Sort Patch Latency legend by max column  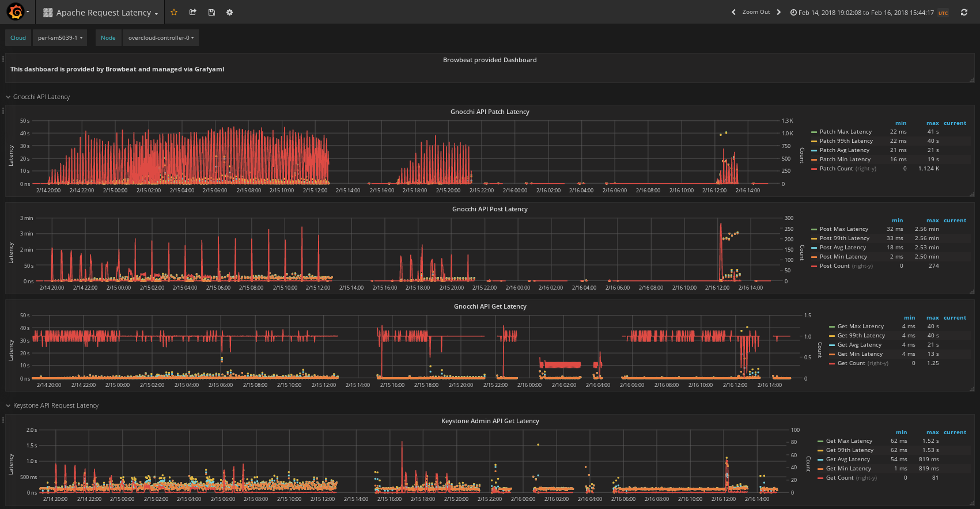click(x=932, y=123)
